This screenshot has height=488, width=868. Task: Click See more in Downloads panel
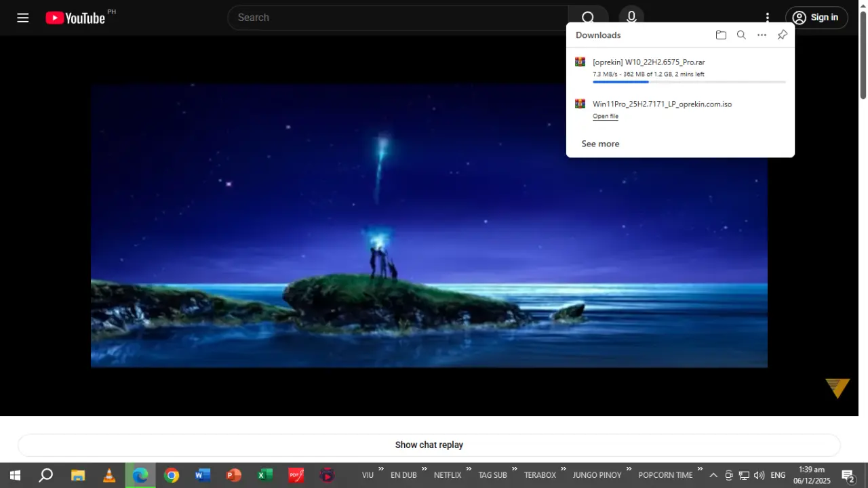600,144
